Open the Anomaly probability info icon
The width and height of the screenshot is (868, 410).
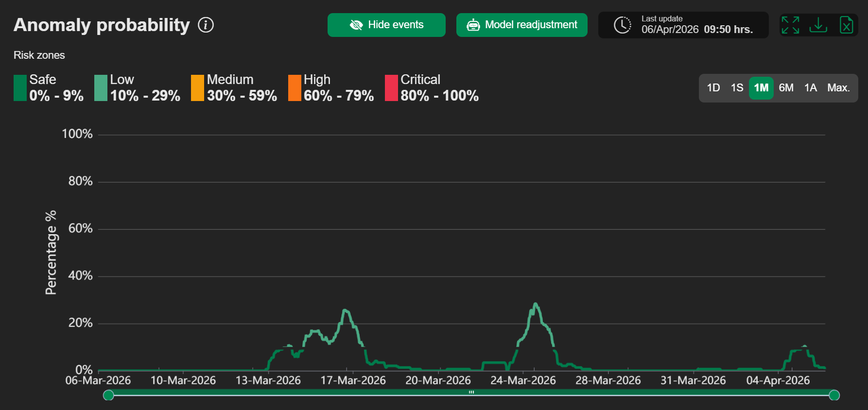pos(206,25)
